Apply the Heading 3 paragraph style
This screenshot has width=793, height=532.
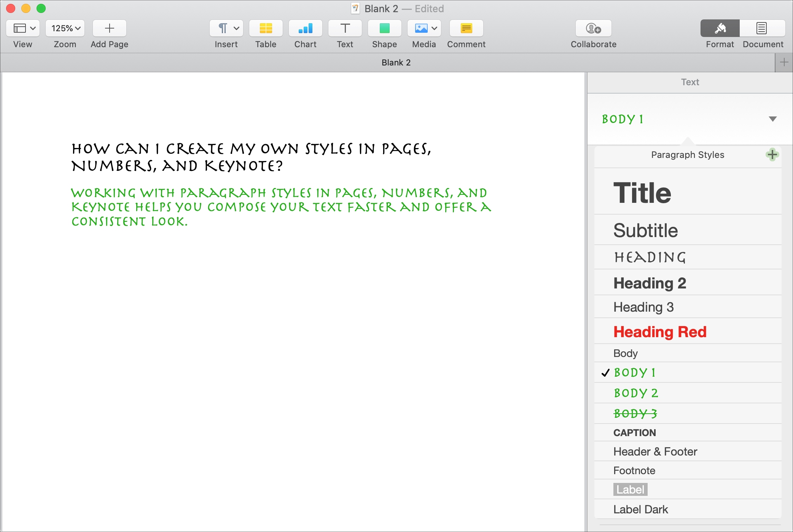pos(688,307)
